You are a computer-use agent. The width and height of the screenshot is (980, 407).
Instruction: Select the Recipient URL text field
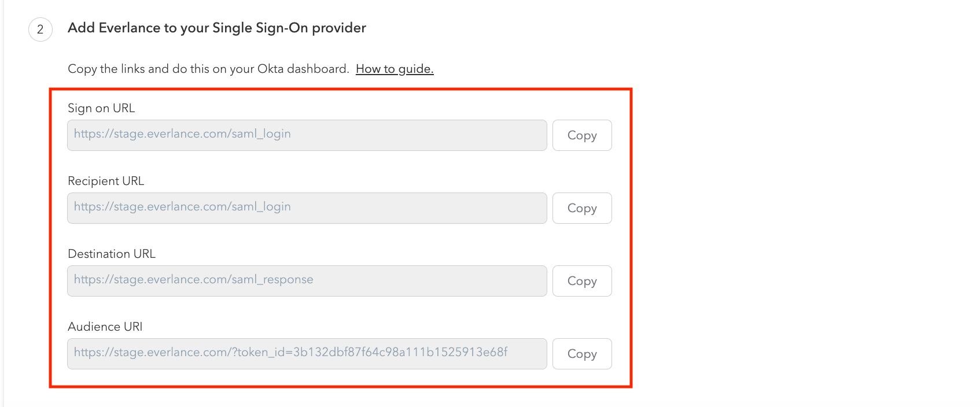pyautogui.click(x=307, y=208)
